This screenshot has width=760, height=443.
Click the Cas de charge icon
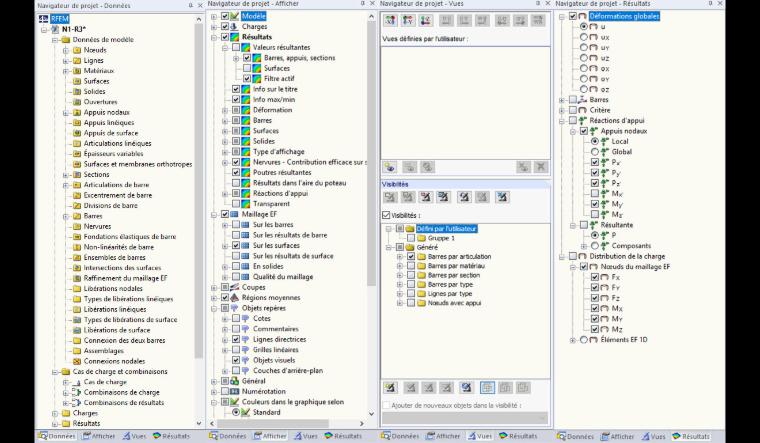coord(76,382)
